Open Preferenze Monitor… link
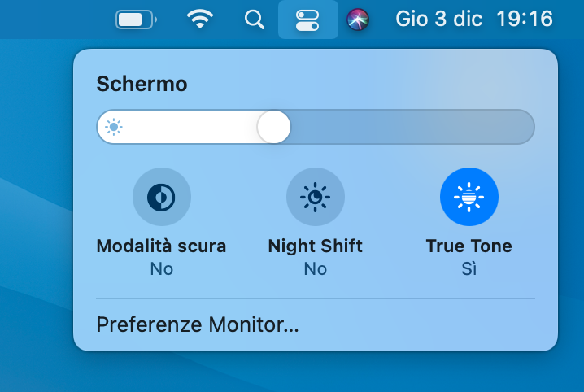 pos(198,325)
